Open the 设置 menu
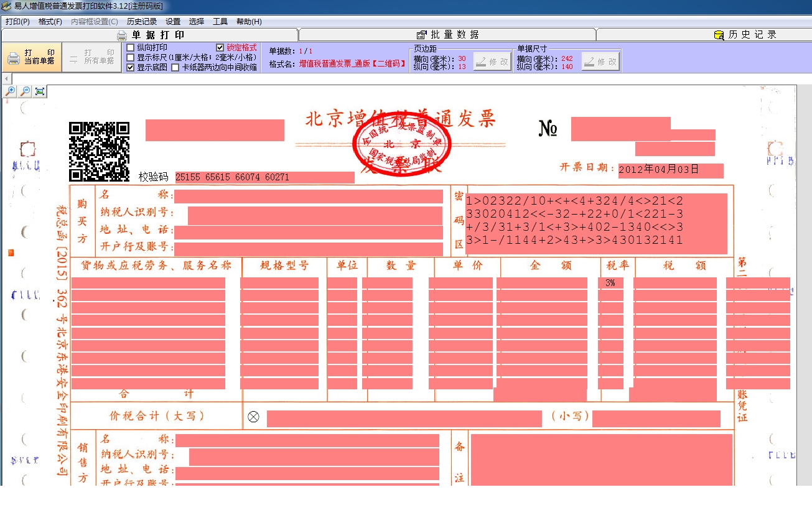The height and width of the screenshot is (505, 812). [x=173, y=21]
